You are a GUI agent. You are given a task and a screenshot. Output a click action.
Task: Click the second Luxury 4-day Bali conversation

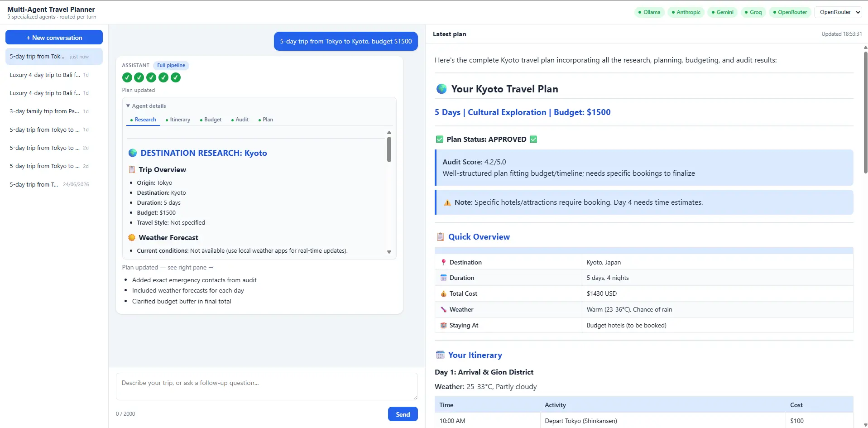pos(54,93)
